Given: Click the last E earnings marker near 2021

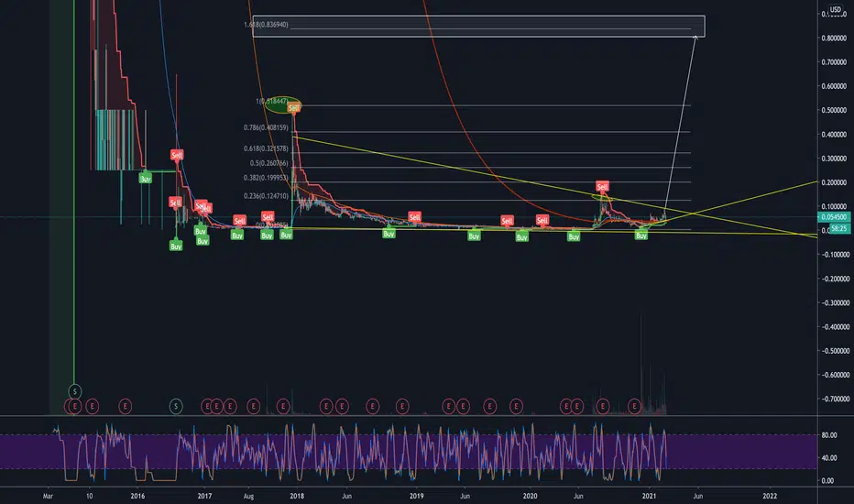Looking at the screenshot, I should [634, 407].
